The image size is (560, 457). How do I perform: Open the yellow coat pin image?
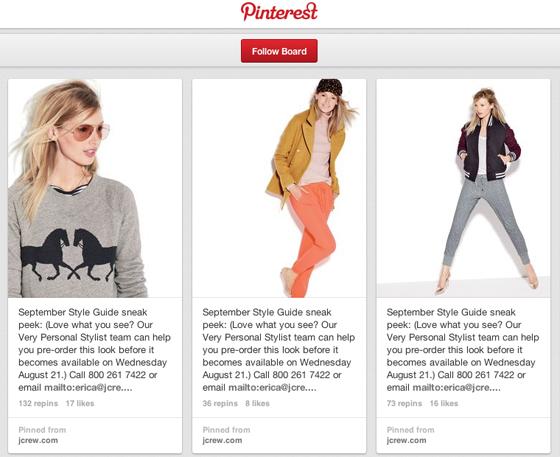pyautogui.click(x=279, y=189)
